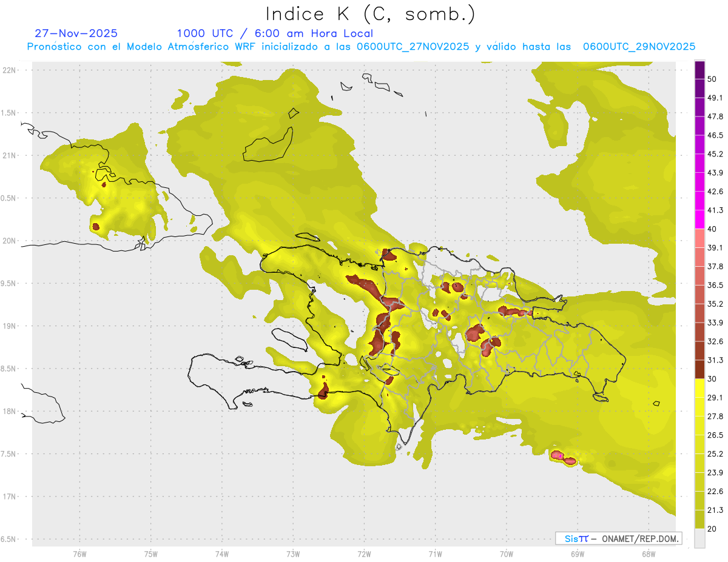Viewport: 728px width, 562px height.
Task: Click the color bar value '43.9'
Action: [715, 173]
